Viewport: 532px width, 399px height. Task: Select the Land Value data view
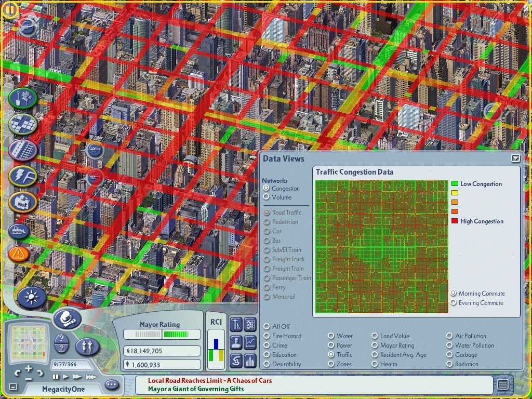[x=375, y=336]
